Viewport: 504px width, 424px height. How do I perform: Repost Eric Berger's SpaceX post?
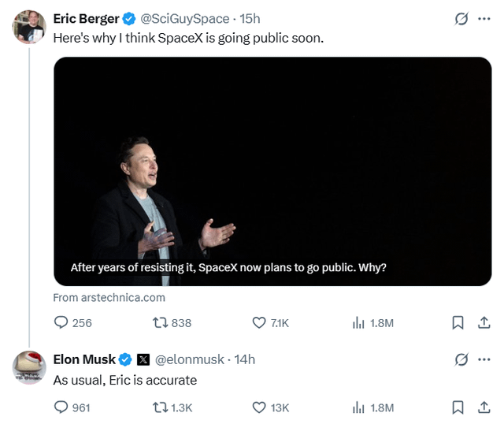pos(158,322)
